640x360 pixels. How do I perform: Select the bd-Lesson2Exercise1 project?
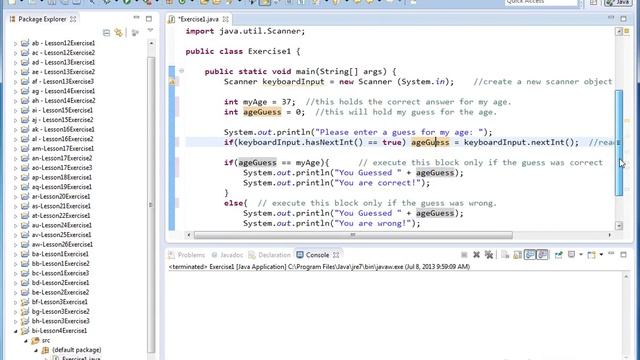(x=60, y=283)
